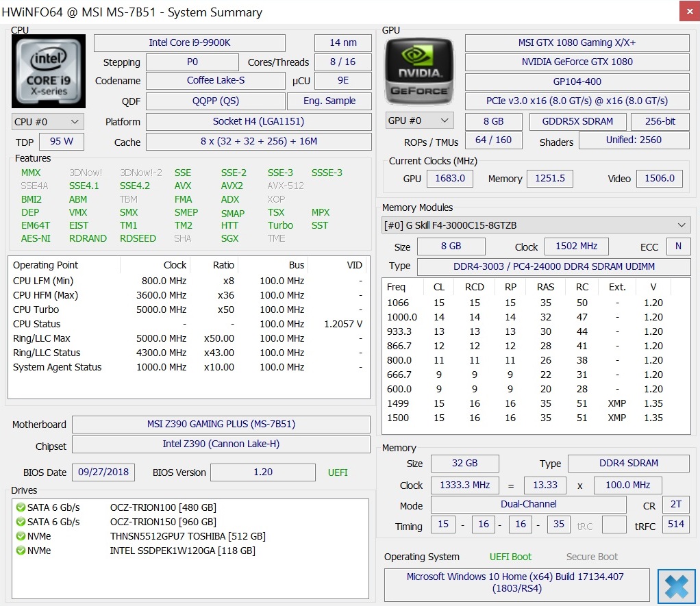
Task: Click the Chipset Intel Z390 (Cannon Lake-H) field
Action: 221,444
